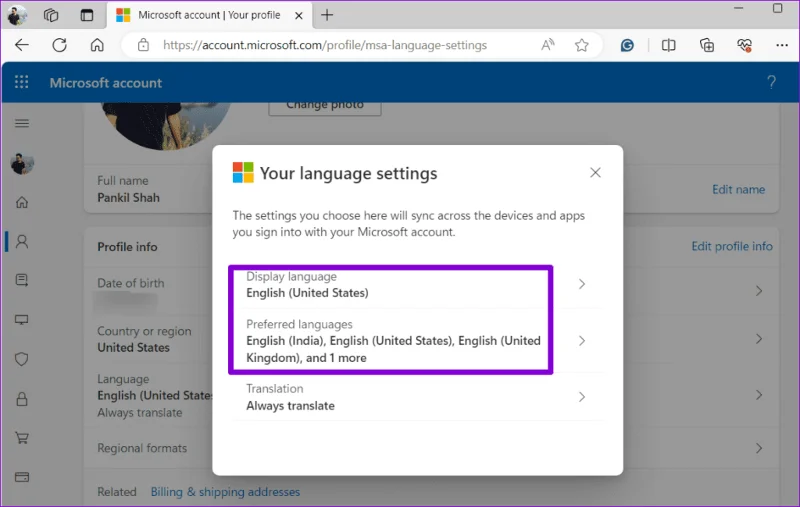Click the Microsoft account header title
This screenshot has width=800, height=507.
[x=106, y=83]
